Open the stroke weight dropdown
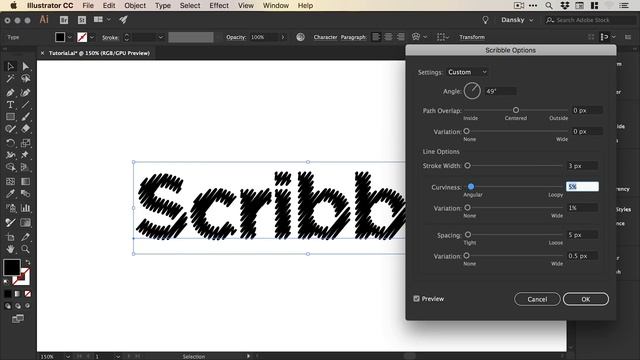The height and width of the screenshot is (360, 640). (161, 37)
